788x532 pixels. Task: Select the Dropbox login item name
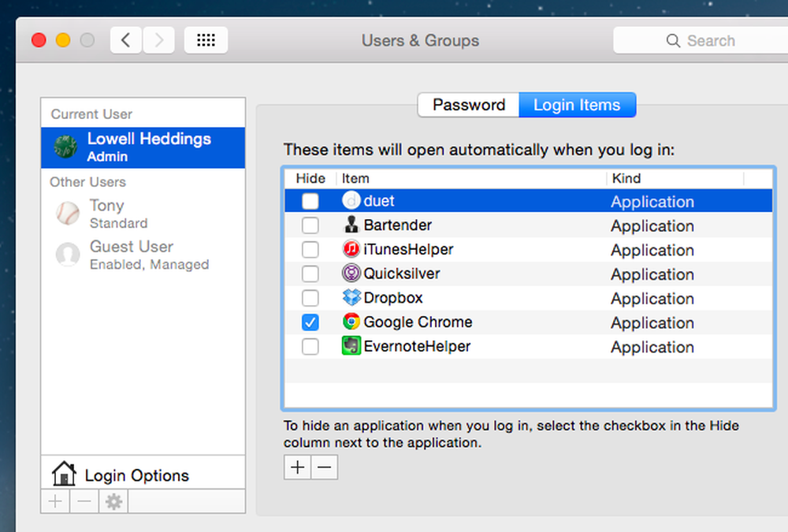(x=393, y=298)
